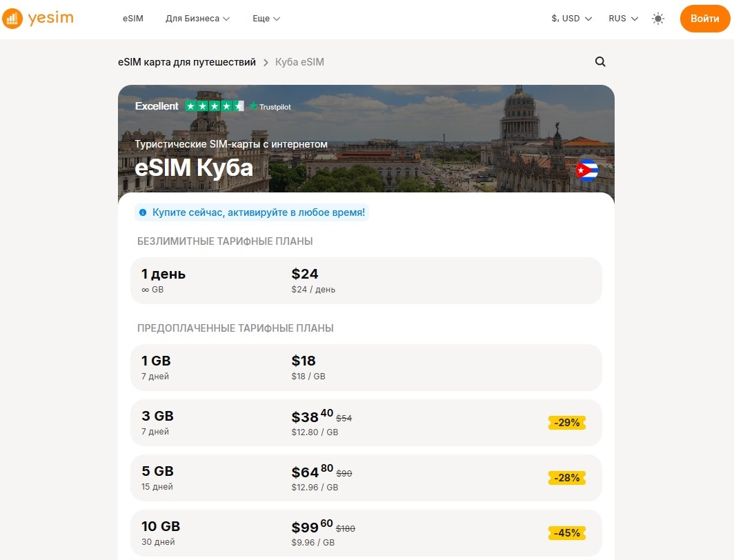Expand the Еще menu
Image resolution: width=734 pixels, height=560 pixels.
(266, 19)
